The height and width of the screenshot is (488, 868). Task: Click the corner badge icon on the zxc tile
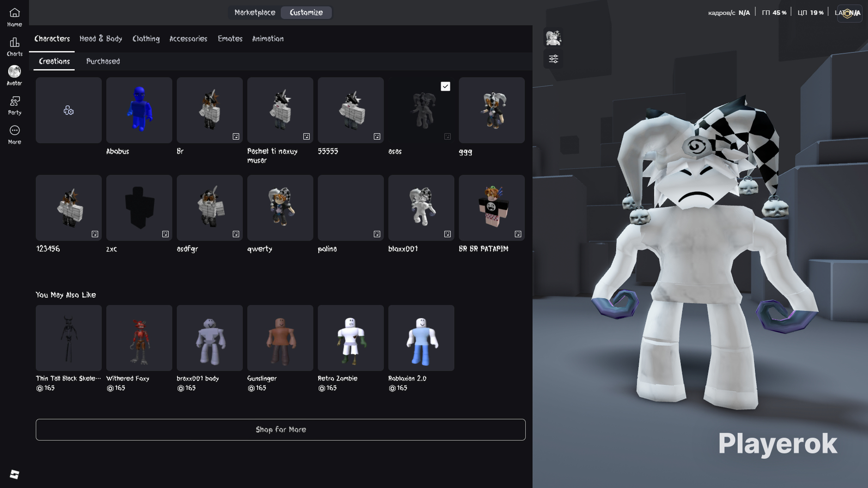point(165,234)
